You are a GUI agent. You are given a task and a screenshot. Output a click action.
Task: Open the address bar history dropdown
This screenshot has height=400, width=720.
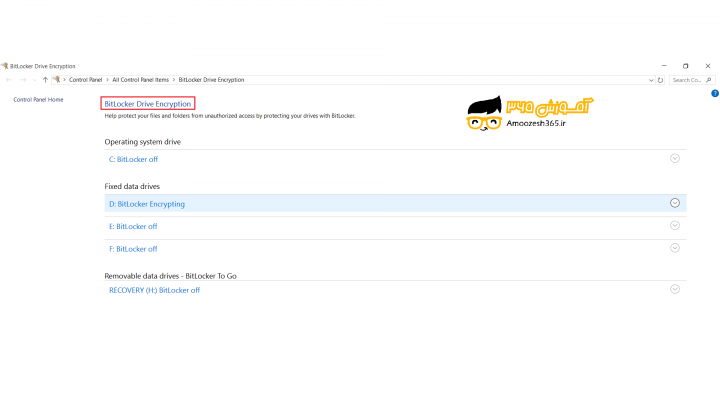651,80
